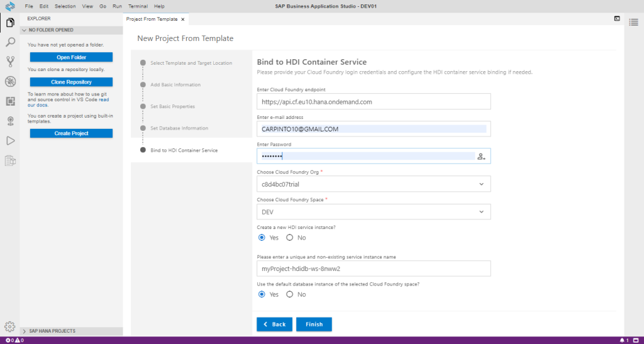
Task: Open the View menu
Action: pyautogui.click(x=87, y=6)
